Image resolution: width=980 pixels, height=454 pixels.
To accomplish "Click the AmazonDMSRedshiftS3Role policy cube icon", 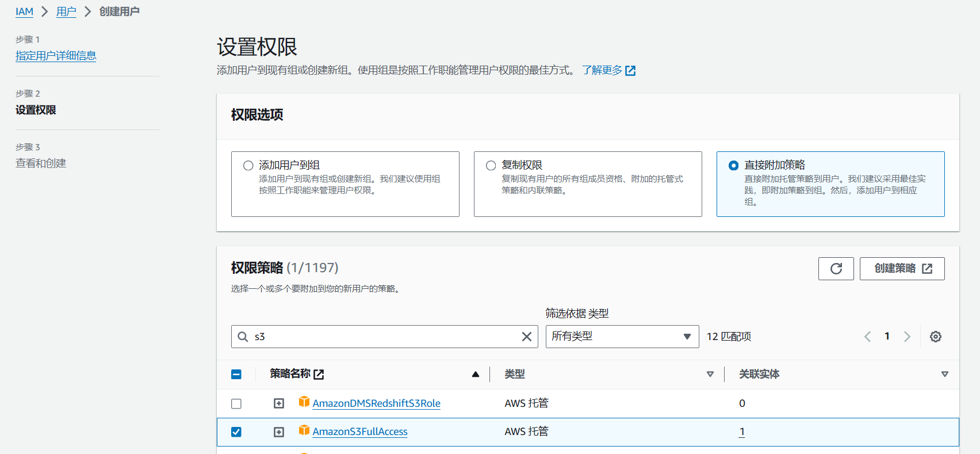I will click(x=304, y=402).
